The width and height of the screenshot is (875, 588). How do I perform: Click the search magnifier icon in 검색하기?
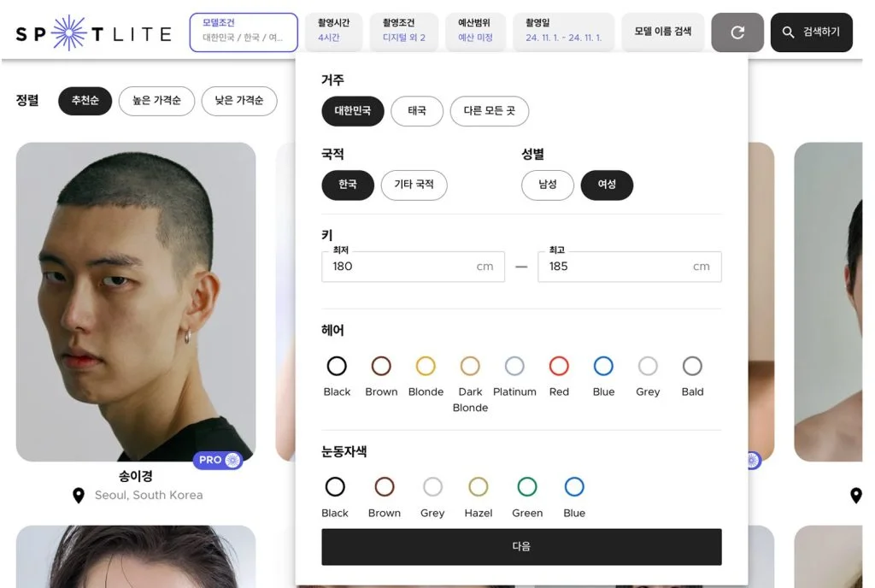pos(787,31)
